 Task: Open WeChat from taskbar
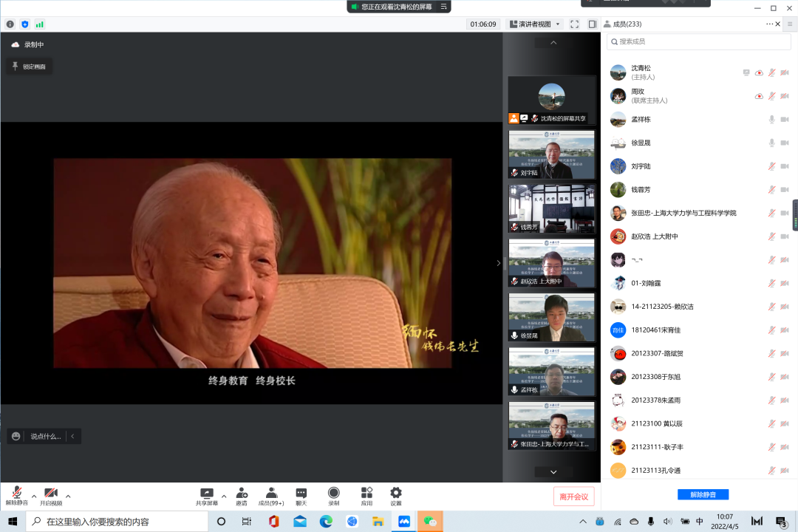pos(430,522)
